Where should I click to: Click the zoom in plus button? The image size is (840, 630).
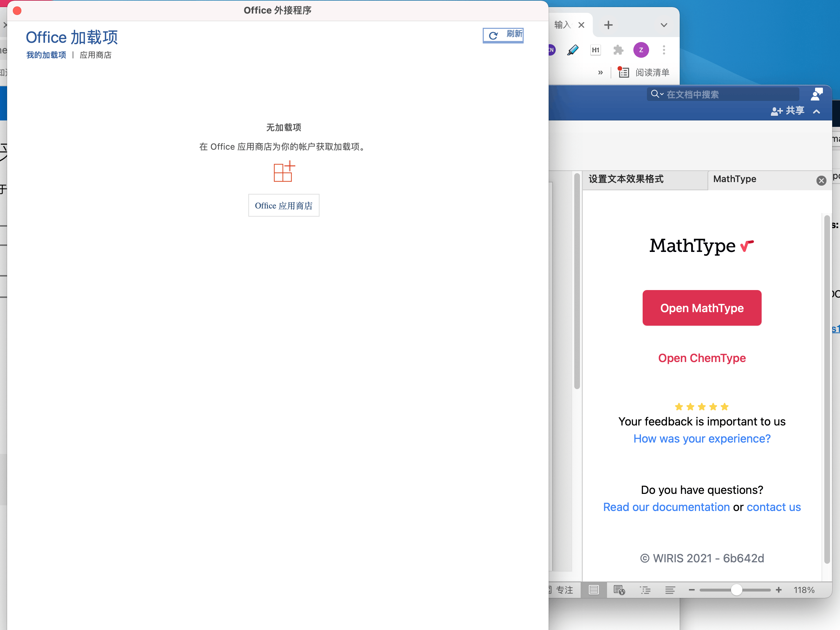779,590
